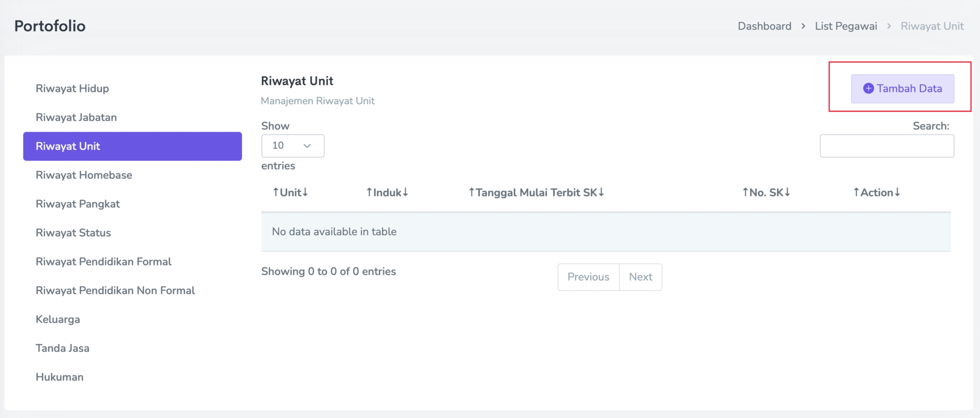The width and height of the screenshot is (980, 418).
Task: Open the Keluarga section
Action: (58, 320)
